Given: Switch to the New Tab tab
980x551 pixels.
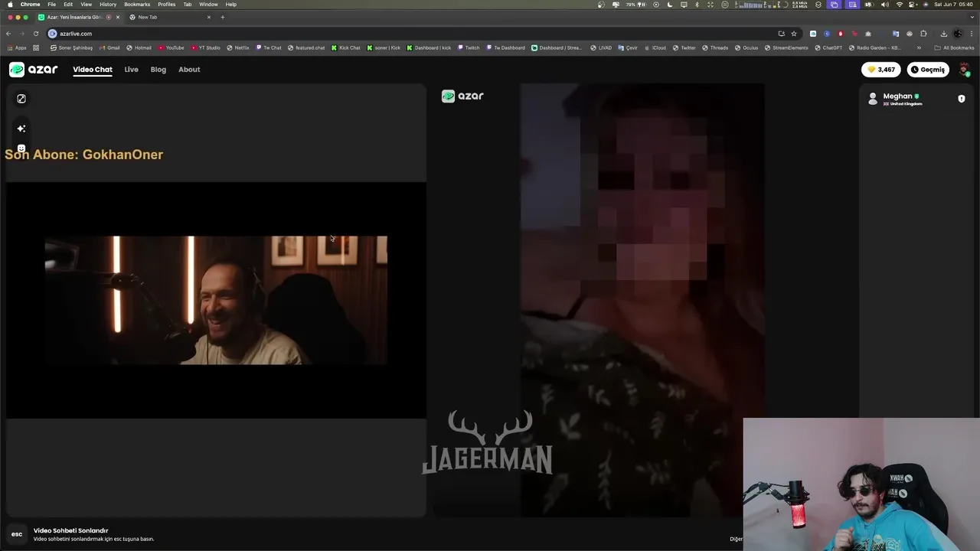Looking at the screenshot, I should (170, 17).
